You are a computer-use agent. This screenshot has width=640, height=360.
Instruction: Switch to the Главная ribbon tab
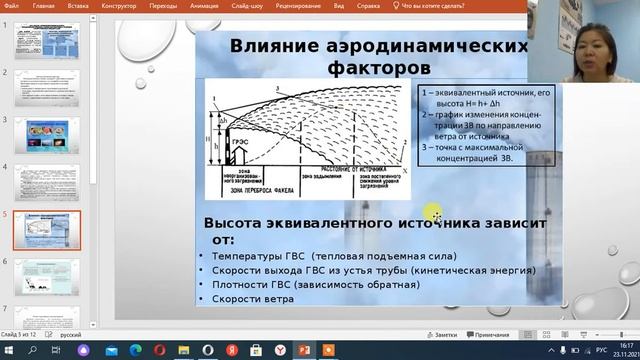[43, 6]
